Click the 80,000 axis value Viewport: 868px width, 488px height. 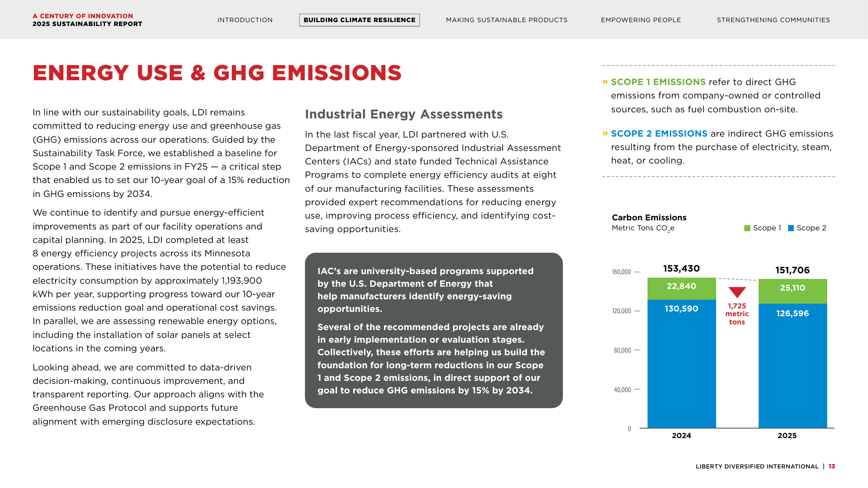pos(622,350)
